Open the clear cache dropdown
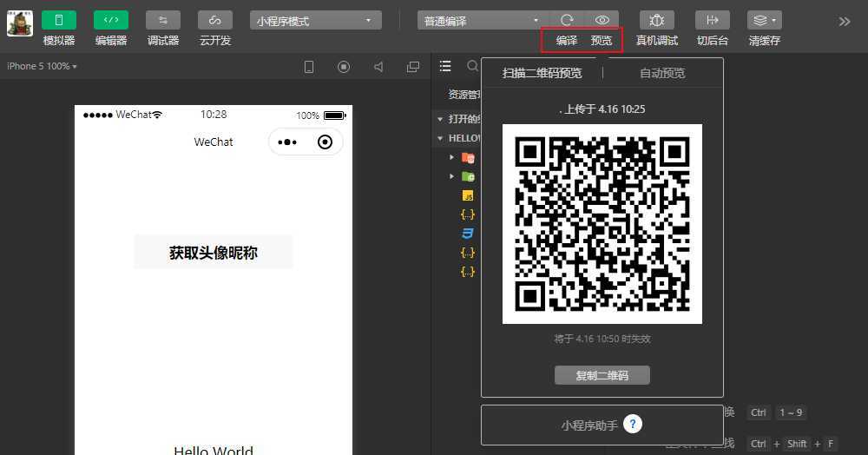868x455 pixels. [x=765, y=21]
